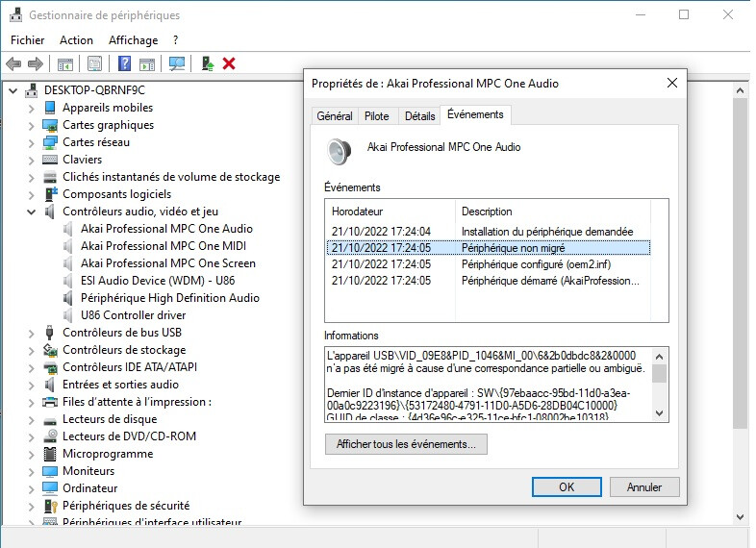Select Akai Professional MPC One MIDI device
The image size is (756, 548).
click(164, 246)
